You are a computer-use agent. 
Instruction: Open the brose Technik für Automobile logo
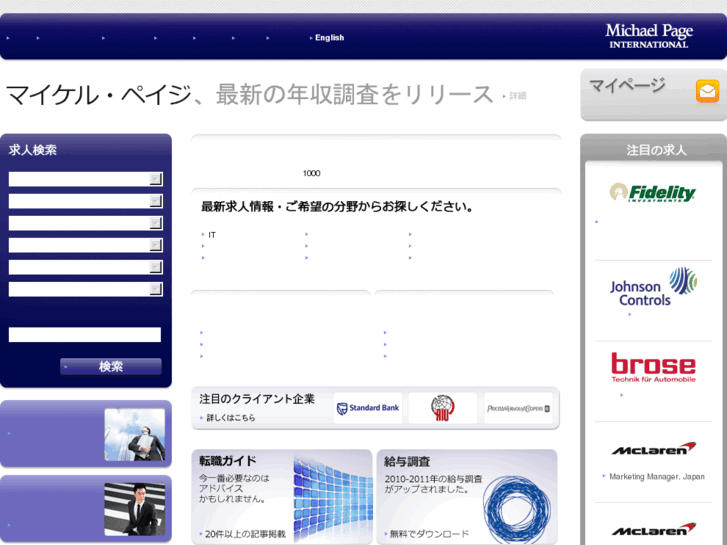pos(653,367)
